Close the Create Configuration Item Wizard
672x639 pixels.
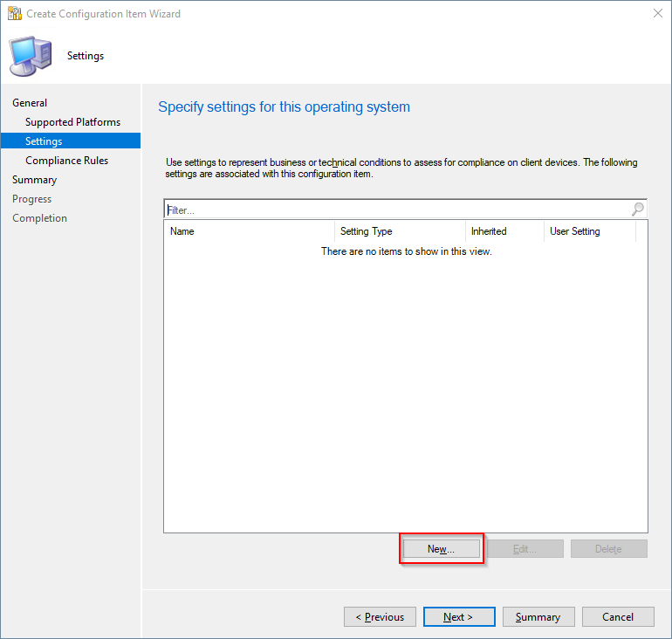point(657,13)
